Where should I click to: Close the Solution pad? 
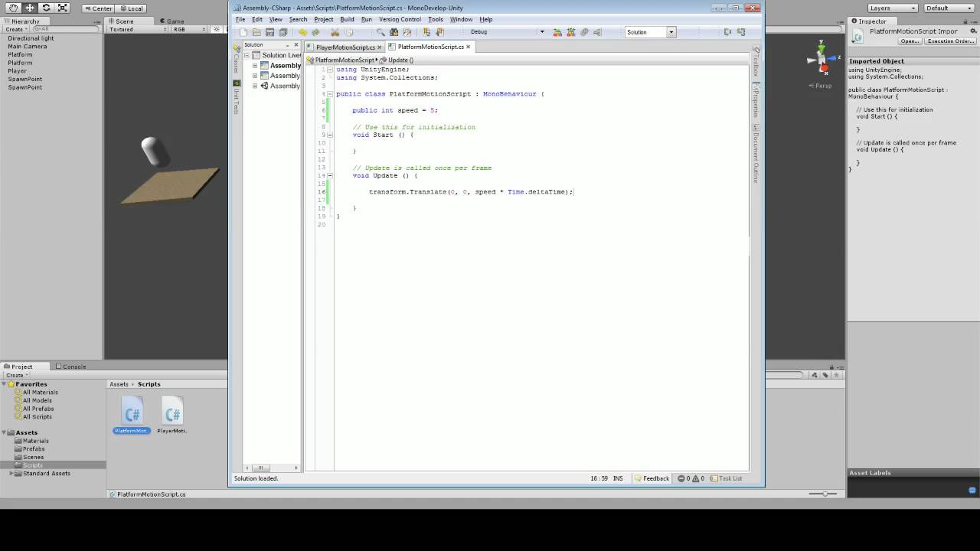pos(296,44)
